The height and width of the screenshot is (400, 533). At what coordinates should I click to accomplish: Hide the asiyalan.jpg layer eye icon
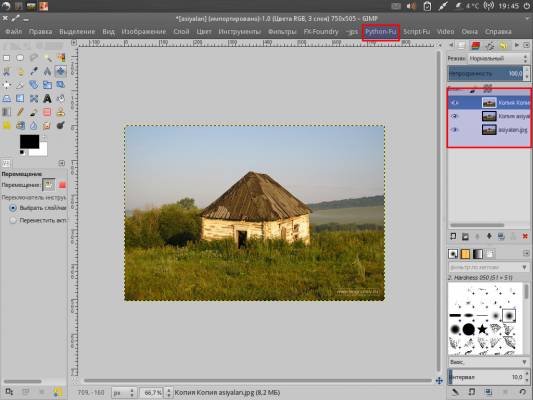click(454, 130)
